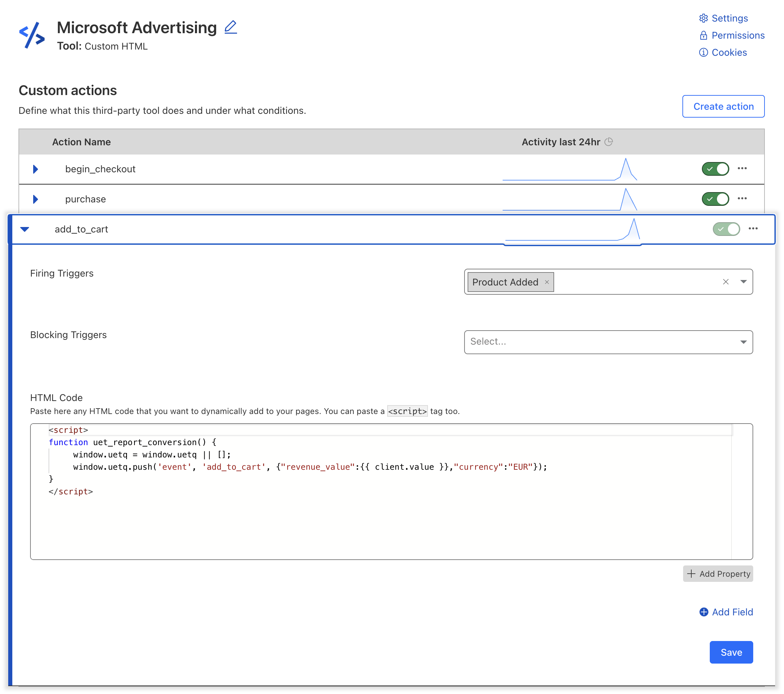Click inside the HTML Code editor

click(391, 491)
